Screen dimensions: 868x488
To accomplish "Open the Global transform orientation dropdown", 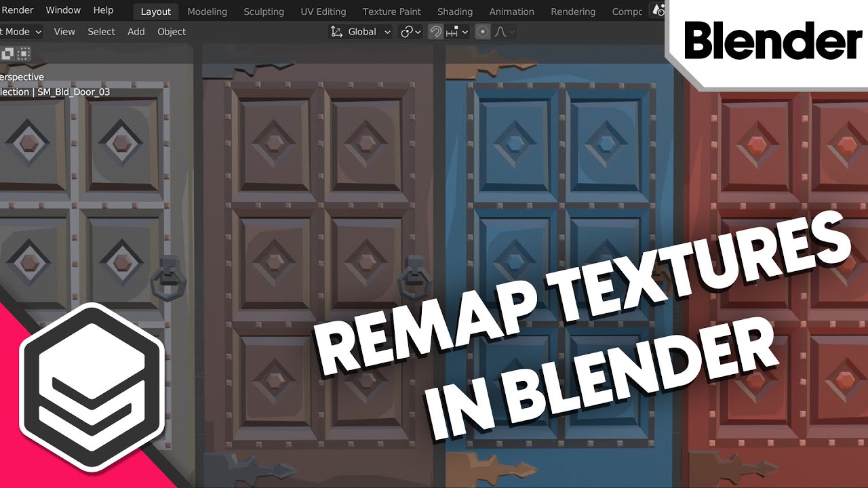I will (x=361, y=32).
